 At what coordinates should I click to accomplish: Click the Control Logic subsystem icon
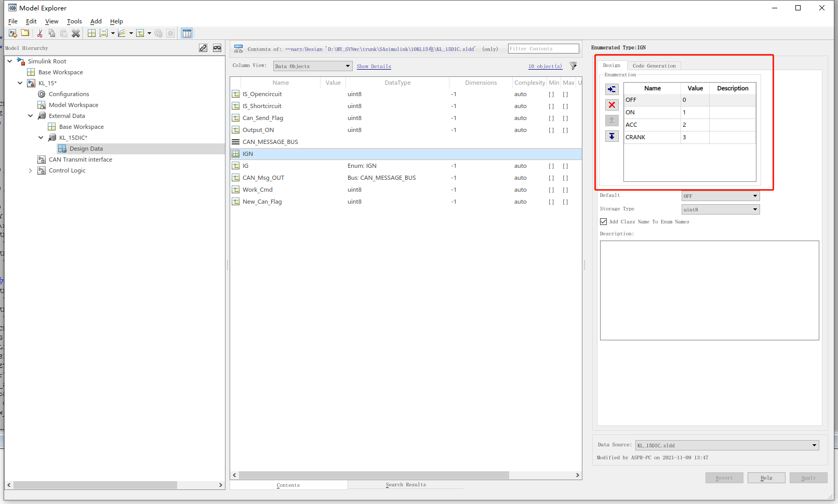(x=42, y=170)
